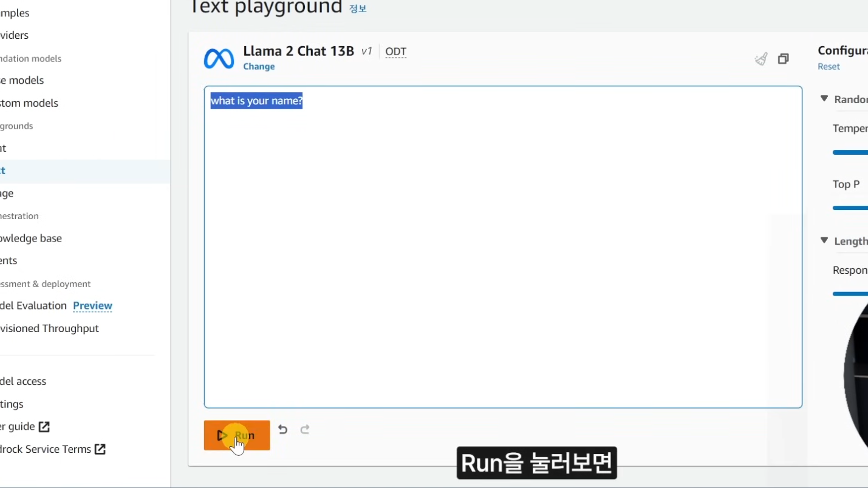Open Model access in the sidebar
Viewport: 868px width, 488px height.
23,381
